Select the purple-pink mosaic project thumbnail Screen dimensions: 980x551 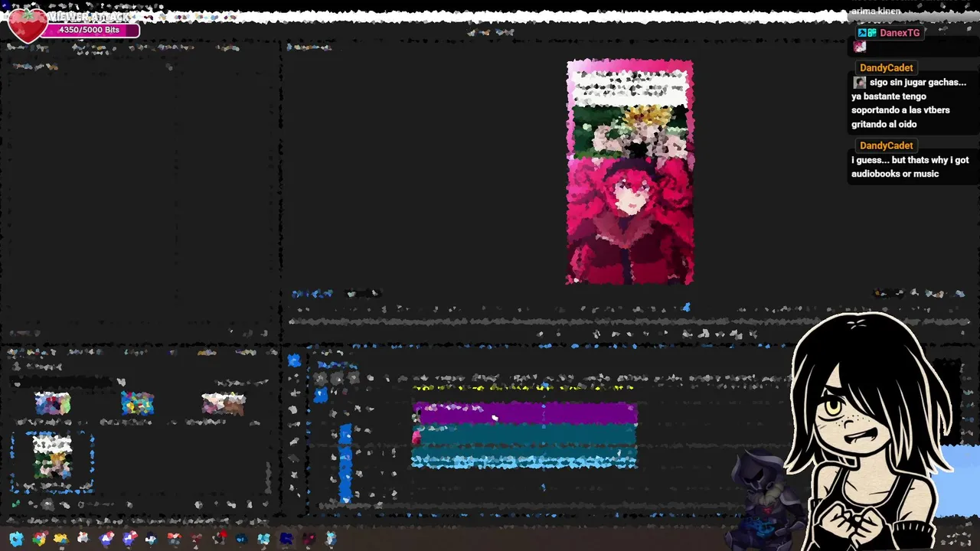53,403
